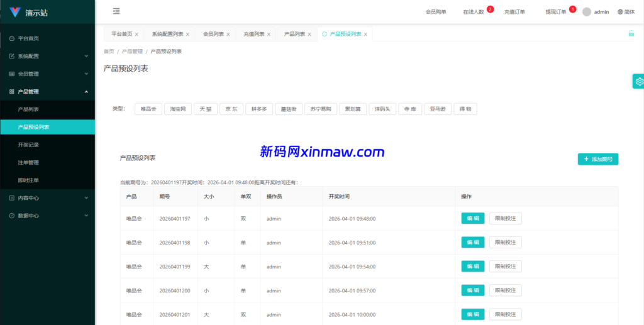The image size is (644, 325).
Task: Filter by type 蘑菇街
Action: (289, 109)
